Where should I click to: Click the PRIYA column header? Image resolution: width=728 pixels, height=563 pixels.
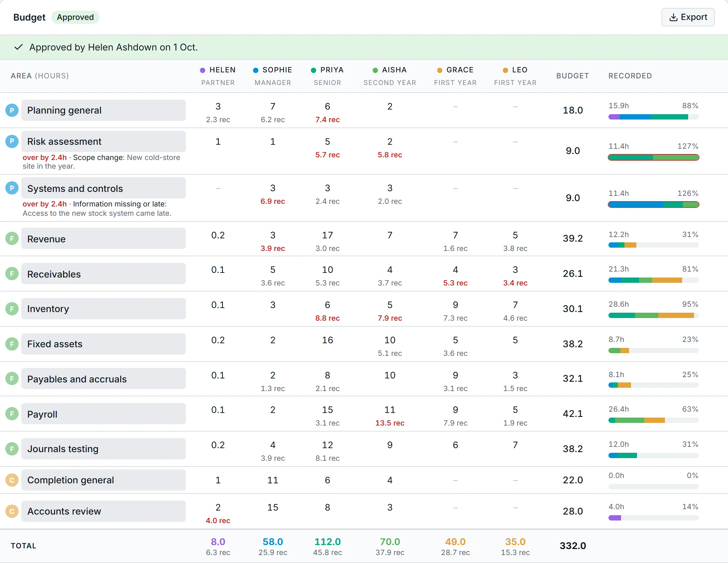pyautogui.click(x=327, y=76)
